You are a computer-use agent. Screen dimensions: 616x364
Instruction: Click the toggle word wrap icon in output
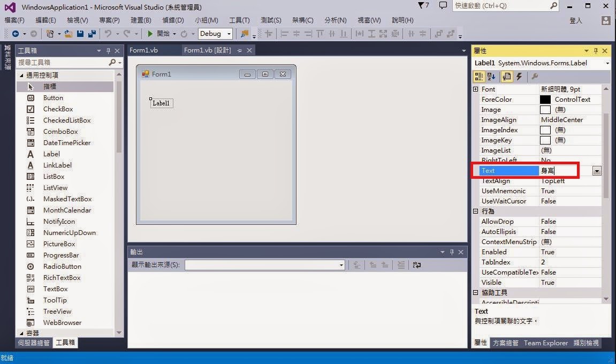[417, 266]
